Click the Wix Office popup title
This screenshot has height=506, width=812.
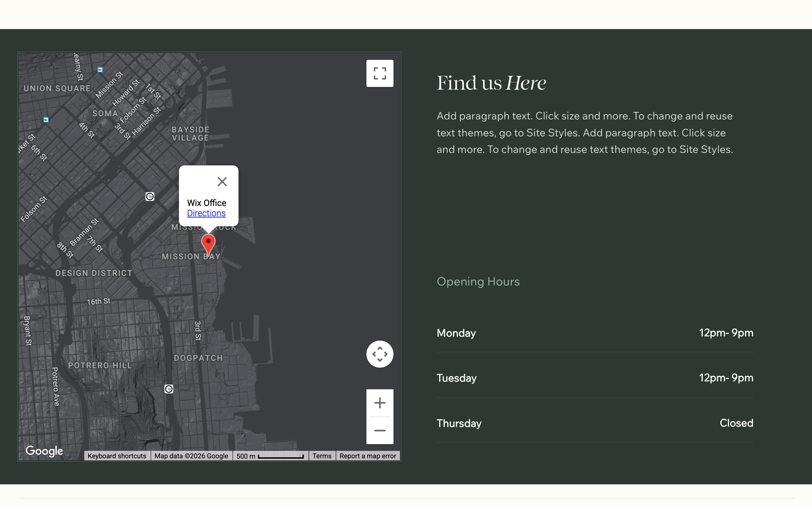pyautogui.click(x=207, y=203)
